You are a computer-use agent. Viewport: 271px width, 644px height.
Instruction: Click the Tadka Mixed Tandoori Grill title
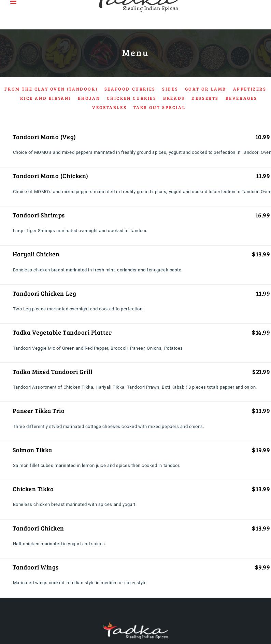tap(52, 372)
